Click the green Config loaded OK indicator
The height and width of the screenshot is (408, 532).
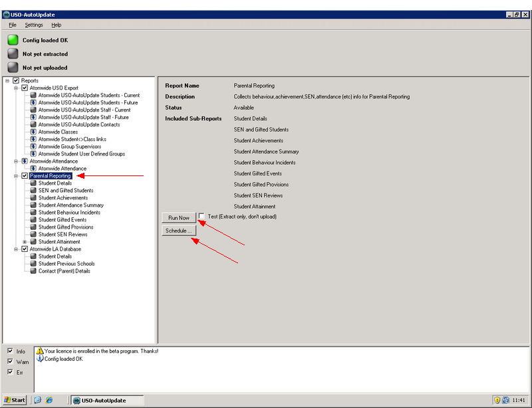coord(13,40)
